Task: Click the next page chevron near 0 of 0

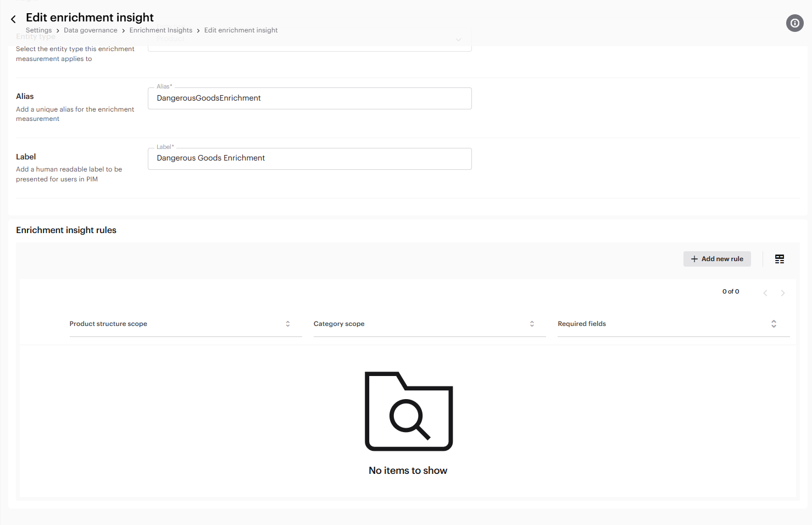Action: (783, 292)
